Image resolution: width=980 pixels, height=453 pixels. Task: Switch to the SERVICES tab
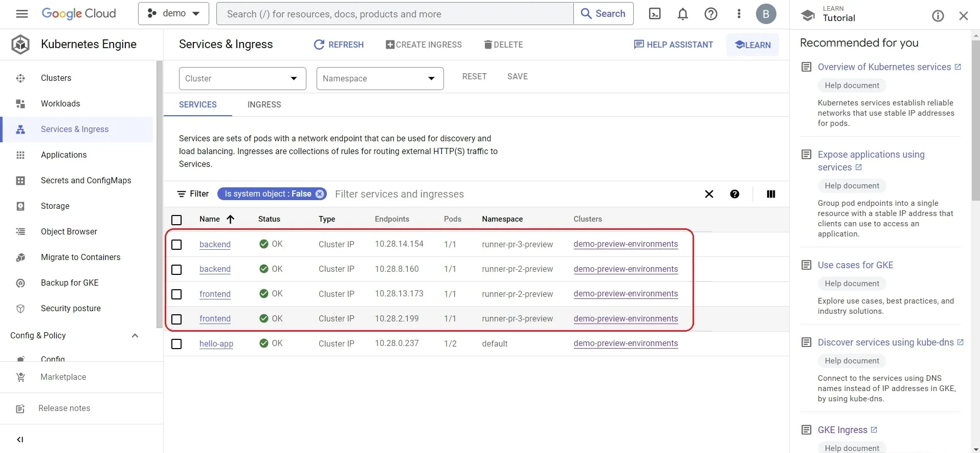coord(198,104)
